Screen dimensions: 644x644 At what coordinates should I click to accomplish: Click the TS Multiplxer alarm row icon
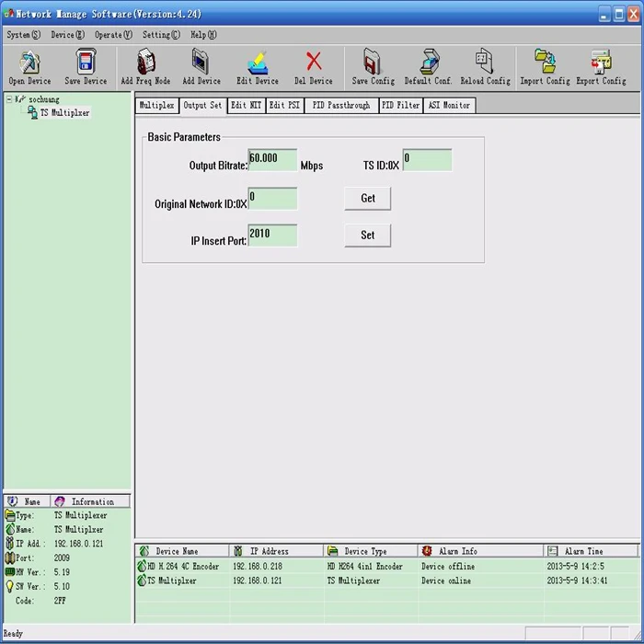(142, 581)
